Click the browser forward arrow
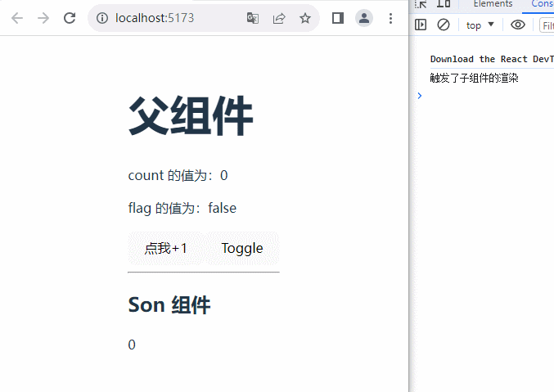This screenshot has height=392, width=554. click(43, 18)
